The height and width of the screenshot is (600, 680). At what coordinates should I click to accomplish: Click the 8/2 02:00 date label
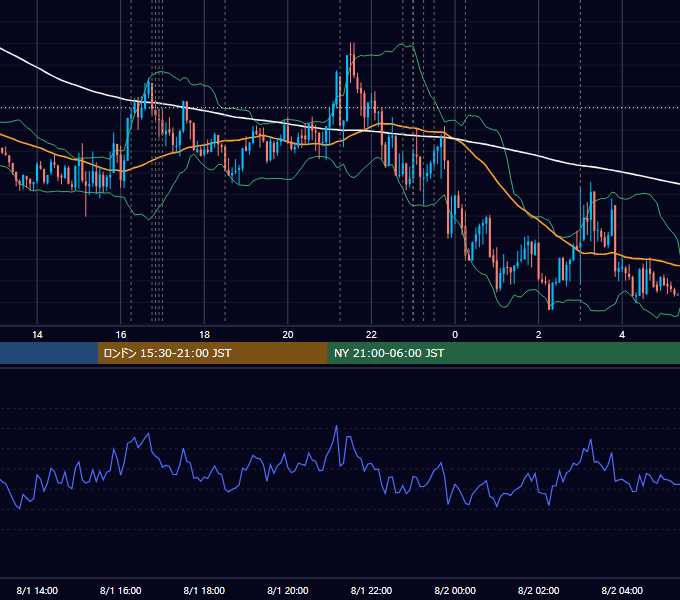[x=539, y=590]
